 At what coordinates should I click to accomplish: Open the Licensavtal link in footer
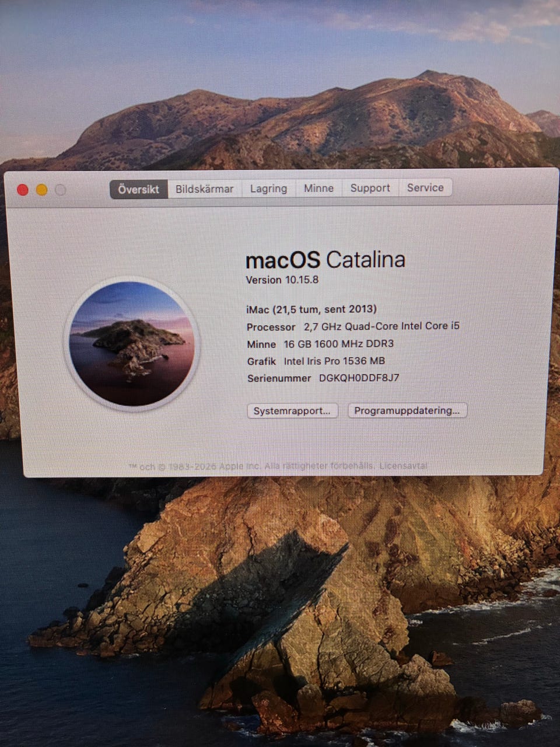[403, 466]
